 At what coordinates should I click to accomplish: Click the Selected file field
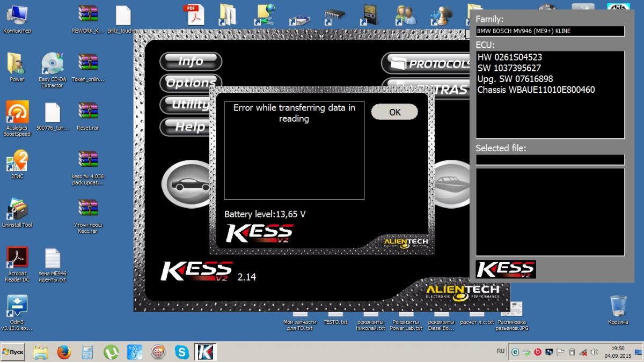click(x=550, y=159)
